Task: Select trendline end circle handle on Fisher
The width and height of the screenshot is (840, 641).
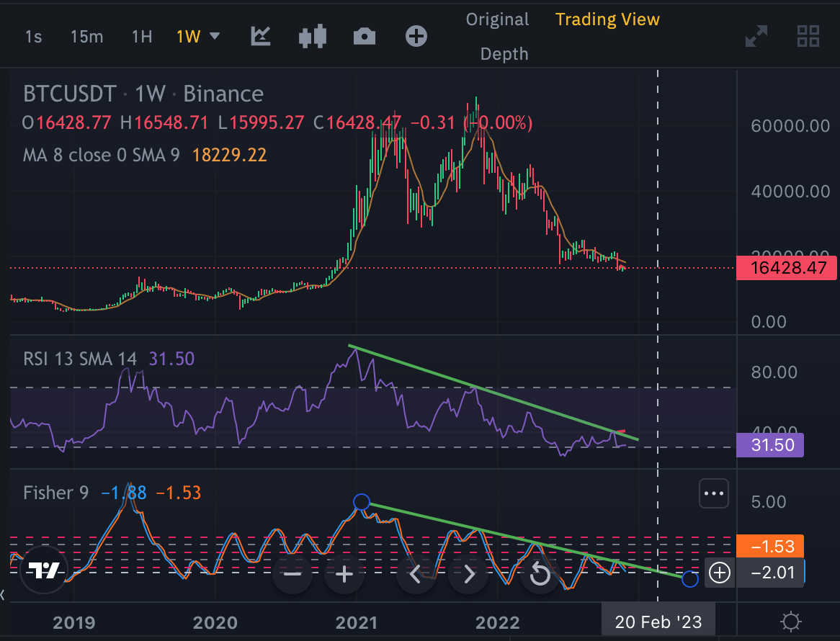Action: pos(690,579)
